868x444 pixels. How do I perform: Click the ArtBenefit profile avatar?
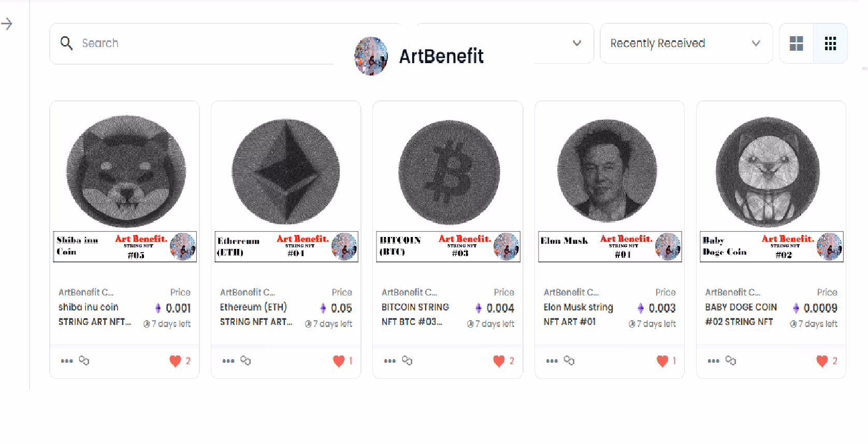coord(371,56)
